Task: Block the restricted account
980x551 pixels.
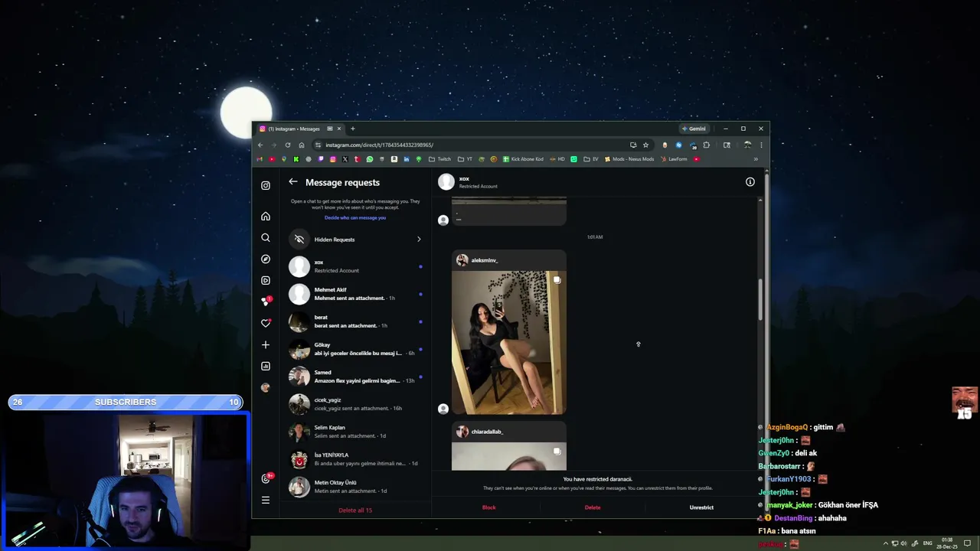Action: tap(489, 507)
